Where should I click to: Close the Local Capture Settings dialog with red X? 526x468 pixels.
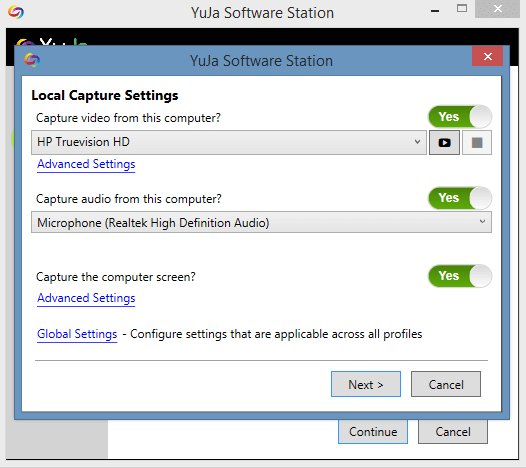pyautogui.click(x=487, y=56)
